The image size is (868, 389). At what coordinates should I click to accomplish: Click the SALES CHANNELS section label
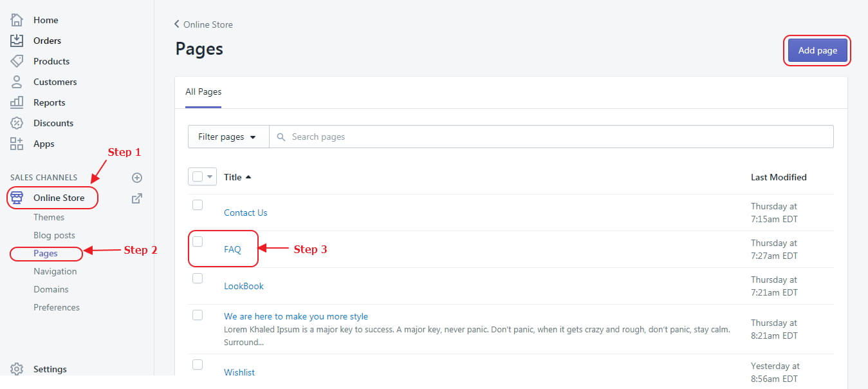[44, 177]
